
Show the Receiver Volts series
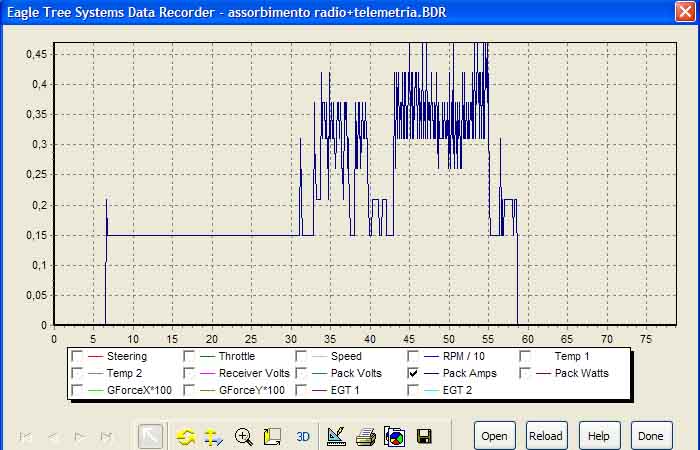190,373
